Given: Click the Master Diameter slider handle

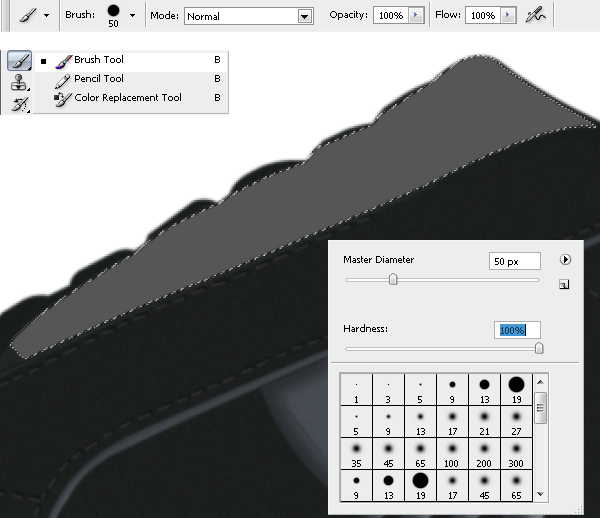Looking at the screenshot, I should click(x=393, y=279).
